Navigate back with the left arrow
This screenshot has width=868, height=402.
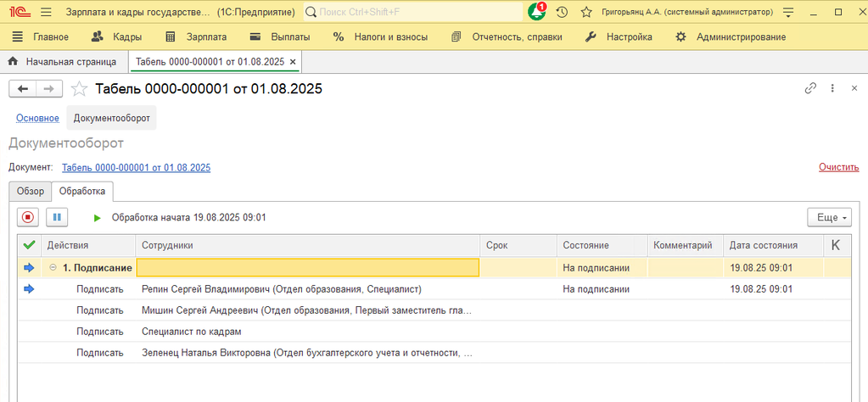coord(22,89)
